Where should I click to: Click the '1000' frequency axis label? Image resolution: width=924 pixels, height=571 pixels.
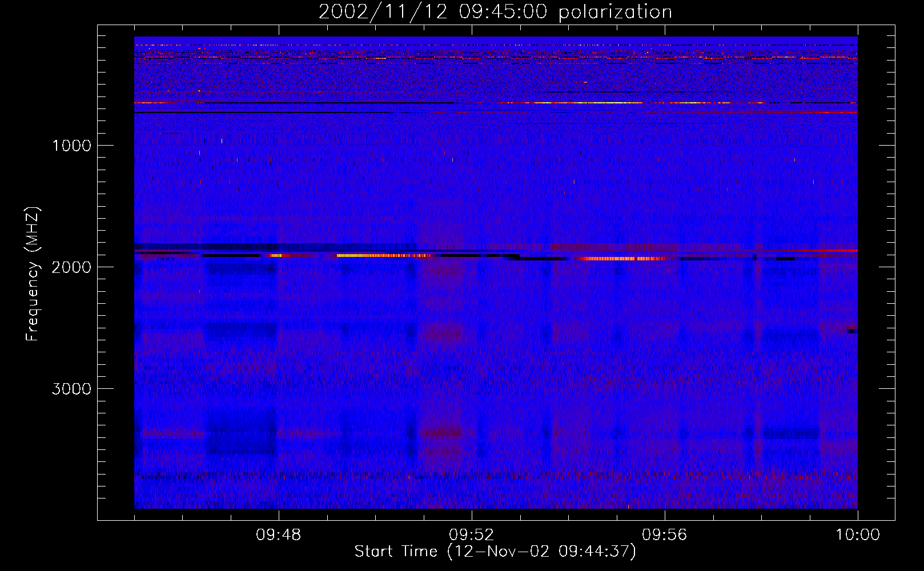coord(71,146)
